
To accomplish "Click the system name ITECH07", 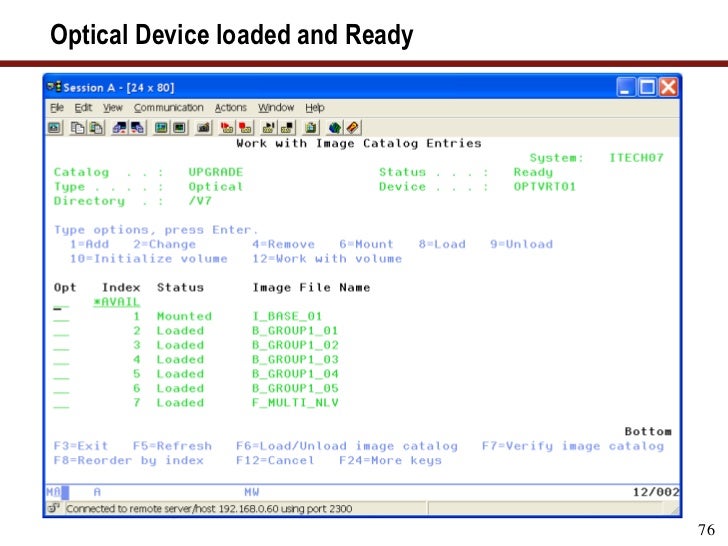I will tap(637, 158).
